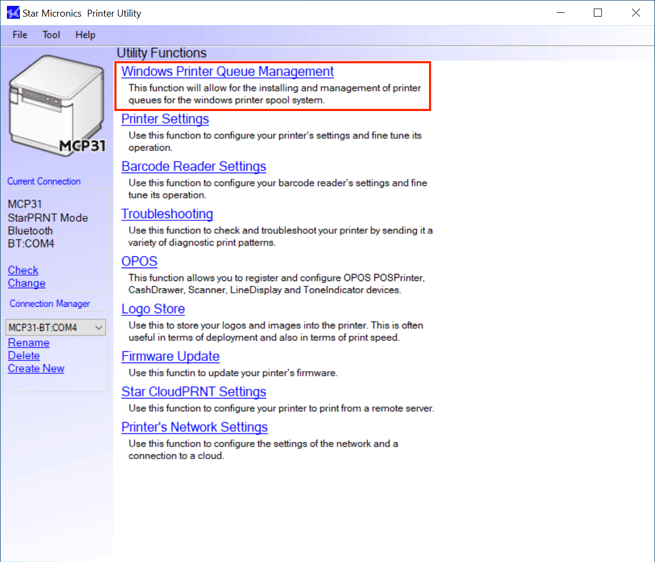Open the File menu

point(20,35)
